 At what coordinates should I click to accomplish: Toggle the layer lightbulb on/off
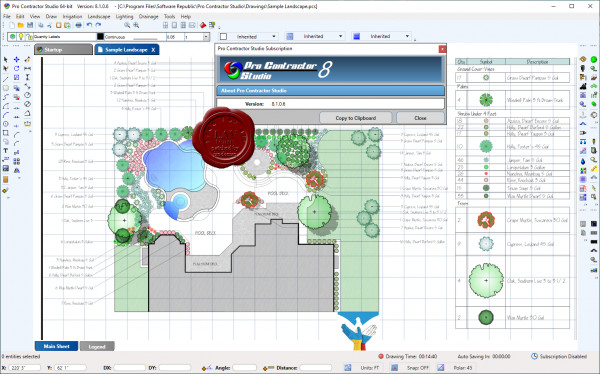point(21,37)
